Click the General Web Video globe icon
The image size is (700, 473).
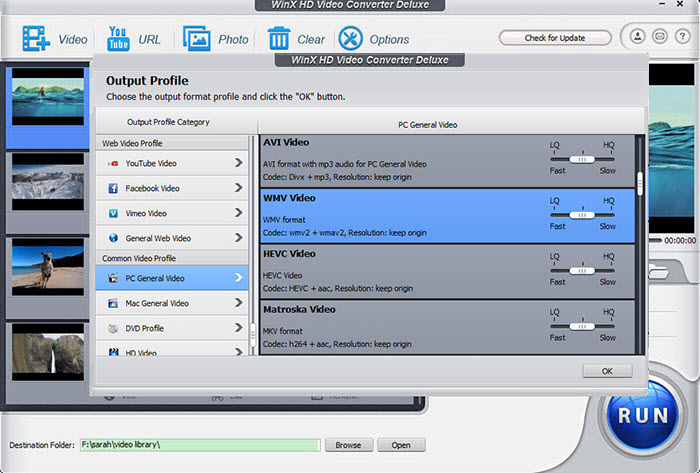pyautogui.click(x=113, y=238)
